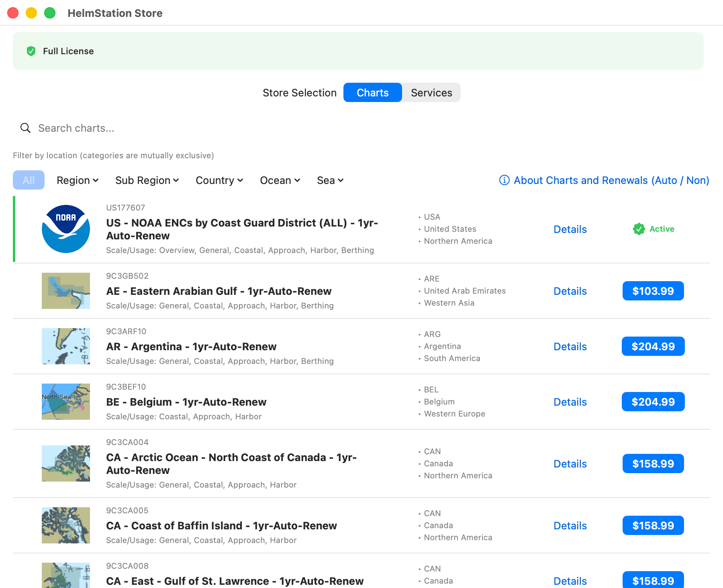Buy Coast of Baffin Island for $158.99
The image size is (723, 588).
coord(653,525)
